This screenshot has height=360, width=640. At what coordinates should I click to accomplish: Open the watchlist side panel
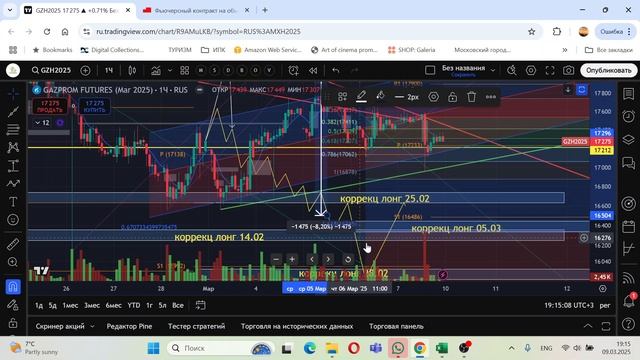[x=629, y=93]
